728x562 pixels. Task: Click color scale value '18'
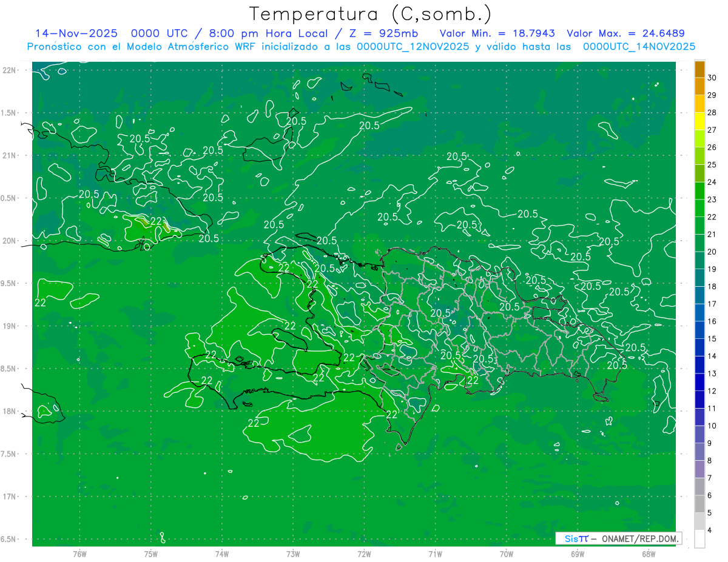coord(712,287)
